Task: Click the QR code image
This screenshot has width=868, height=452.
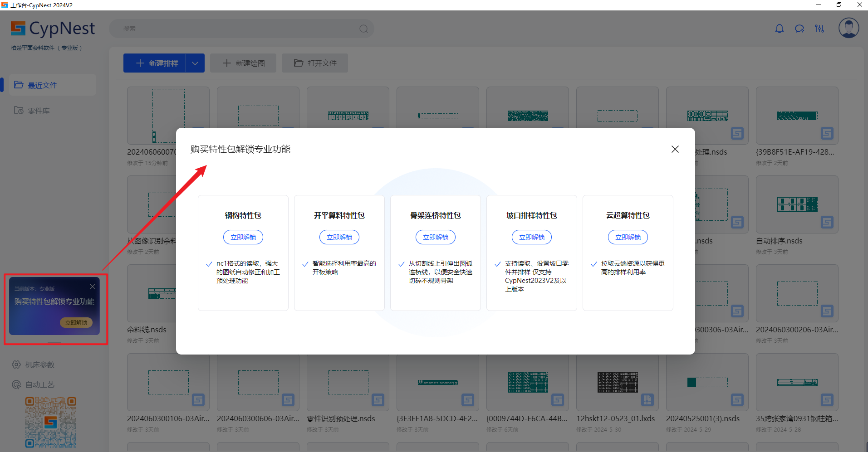Action: 50,422
